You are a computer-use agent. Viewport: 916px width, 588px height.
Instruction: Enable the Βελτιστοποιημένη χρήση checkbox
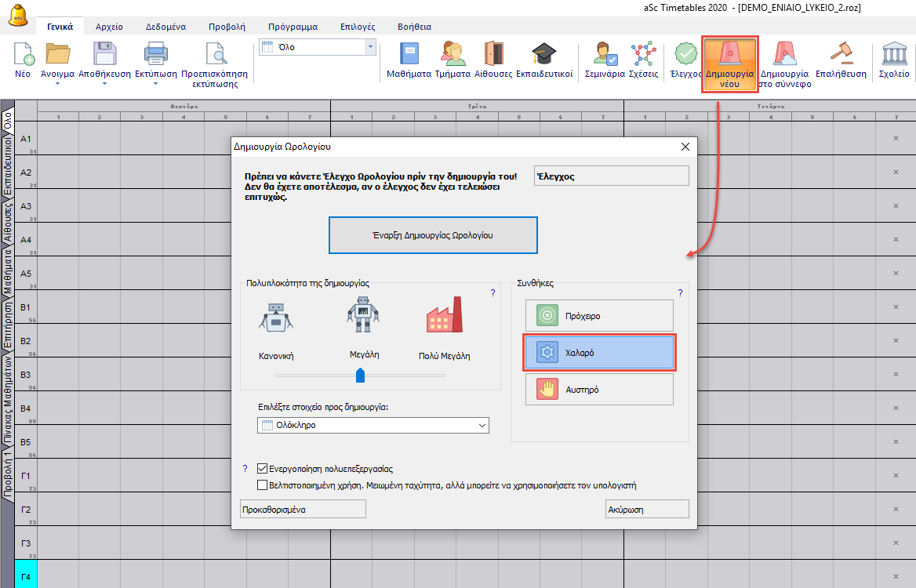click(x=264, y=485)
